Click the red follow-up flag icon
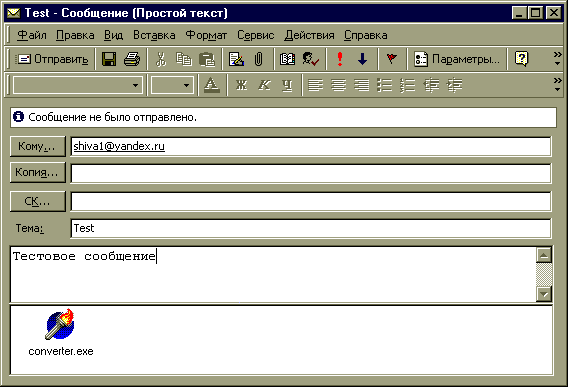The height and width of the screenshot is (387, 568). pyautogui.click(x=392, y=58)
